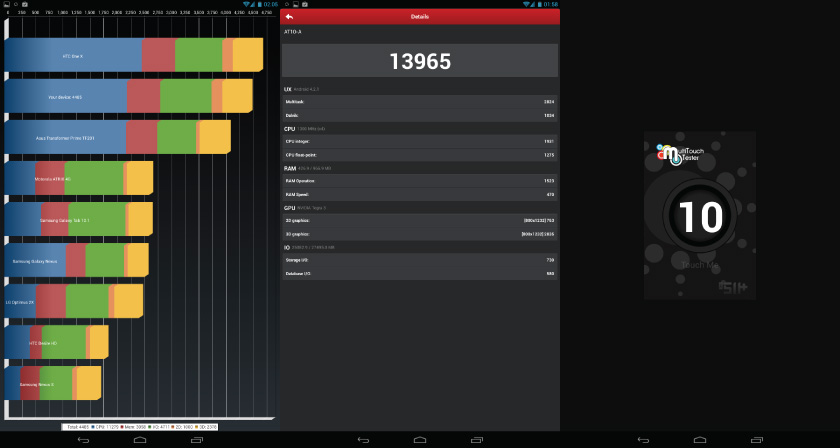The height and width of the screenshot is (448, 840).
Task: Select the Samsung Galaxy Nexus bar
Action: point(76,260)
